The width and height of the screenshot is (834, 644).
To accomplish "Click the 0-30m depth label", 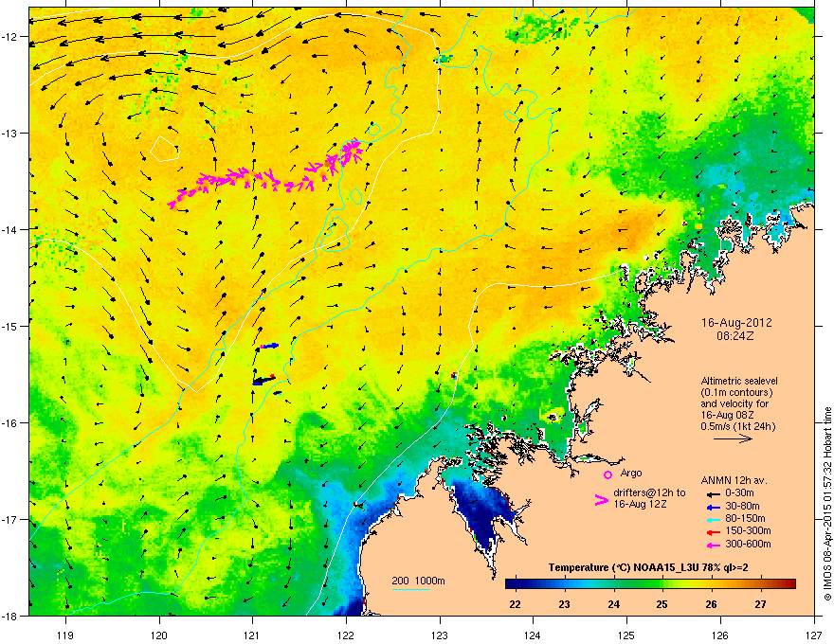I will coord(739,493).
